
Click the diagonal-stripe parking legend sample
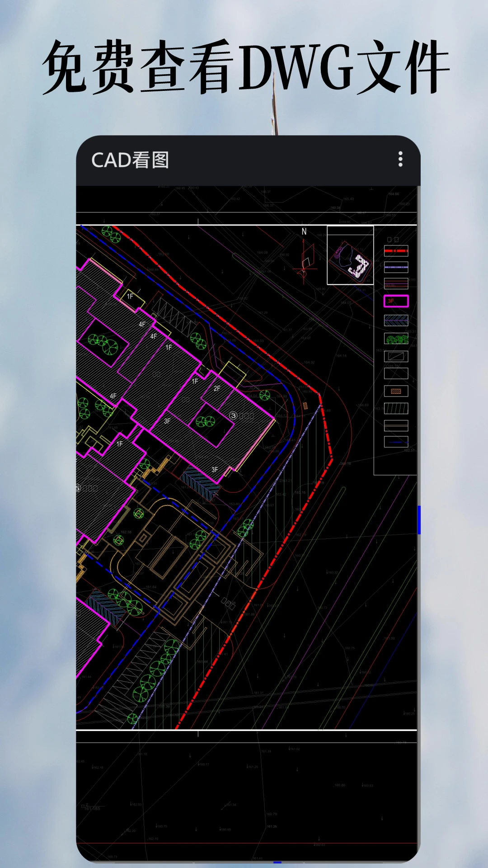pyautogui.click(x=396, y=409)
